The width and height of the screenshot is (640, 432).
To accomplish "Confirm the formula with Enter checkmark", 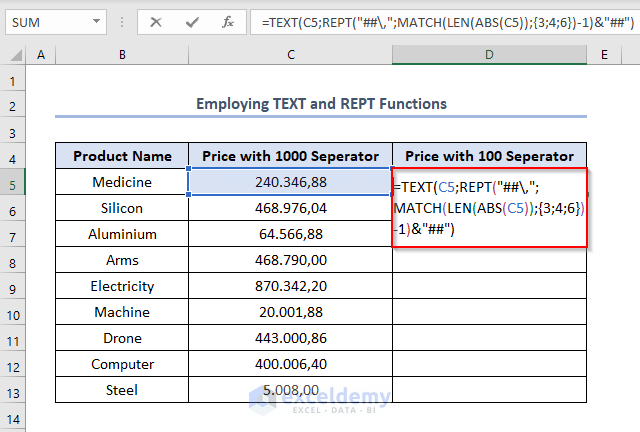I will coord(192,21).
